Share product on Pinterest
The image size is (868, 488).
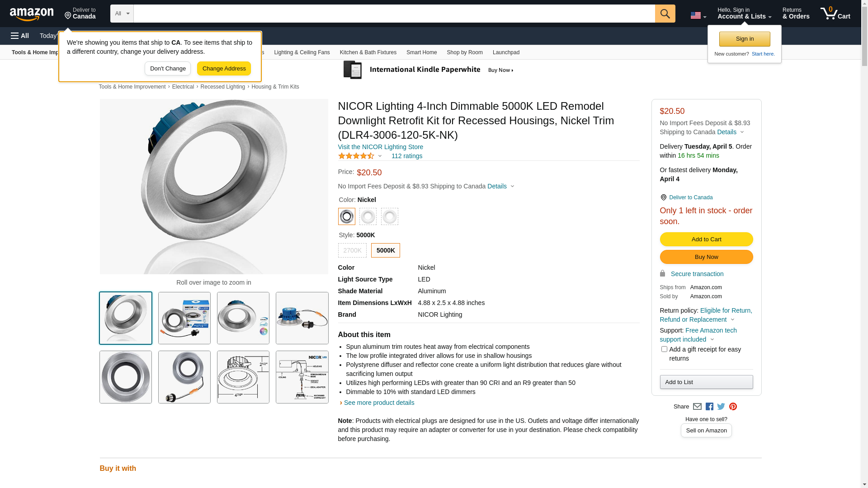(733, 407)
